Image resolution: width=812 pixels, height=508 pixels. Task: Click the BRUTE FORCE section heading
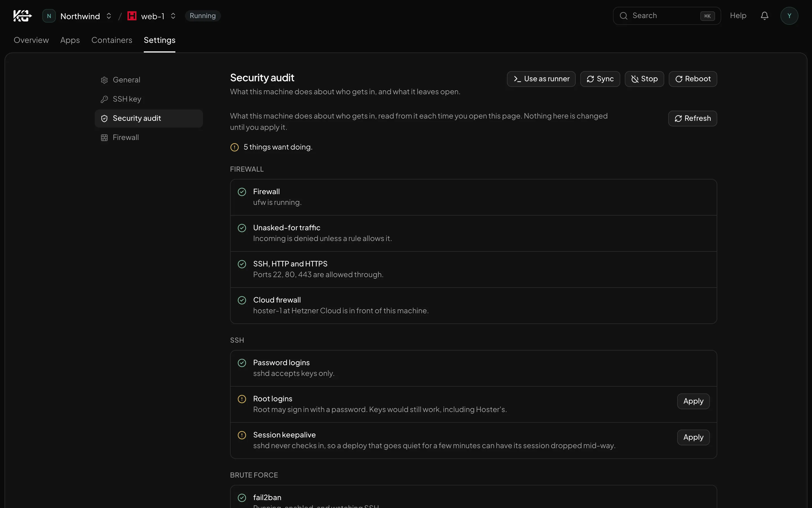click(x=254, y=475)
